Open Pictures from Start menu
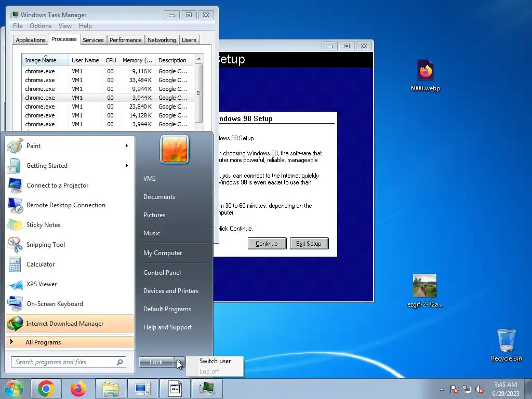The height and width of the screenshot is (399, 532). (154, 215)
